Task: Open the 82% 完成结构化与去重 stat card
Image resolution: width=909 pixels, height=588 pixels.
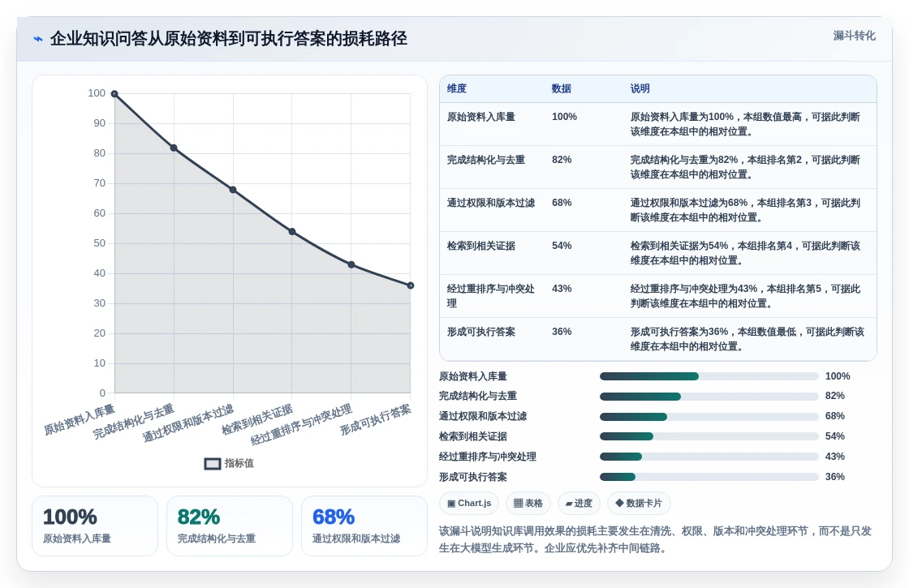Action: coord(230,526)
